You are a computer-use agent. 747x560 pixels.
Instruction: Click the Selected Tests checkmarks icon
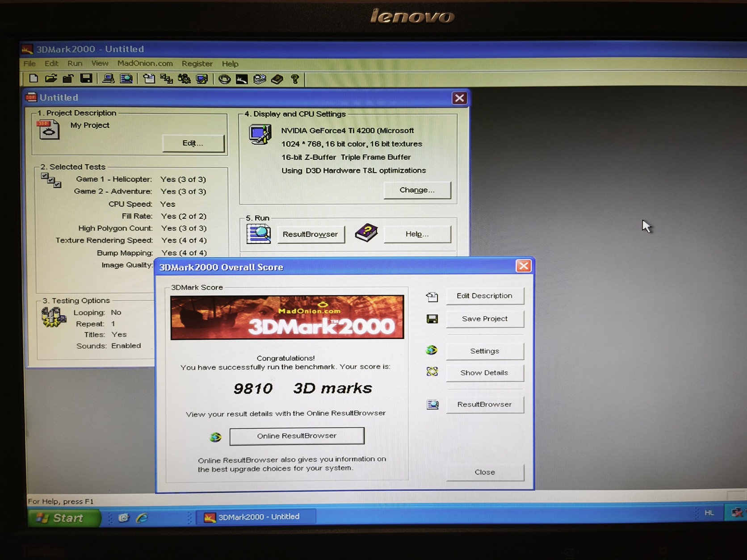pyautogui.click(x=51, y=180)
